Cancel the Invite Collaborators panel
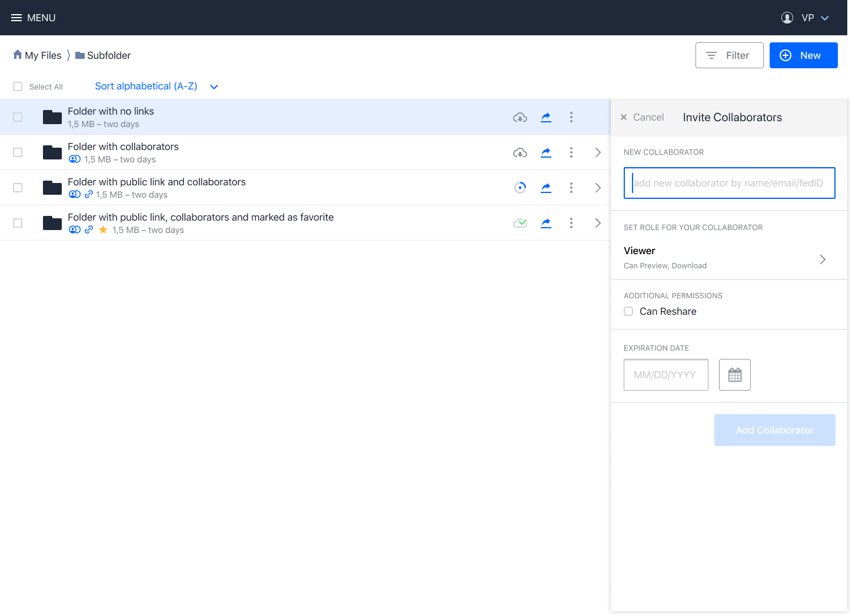The height and width of the screenshot is (616, 852). click(x=642, y=117)
